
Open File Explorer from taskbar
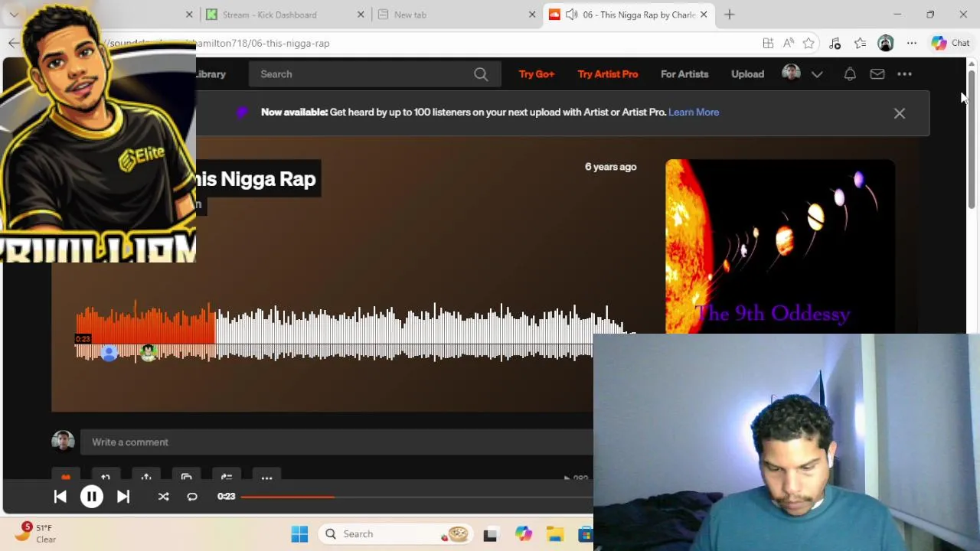click(x=555, y=534)
